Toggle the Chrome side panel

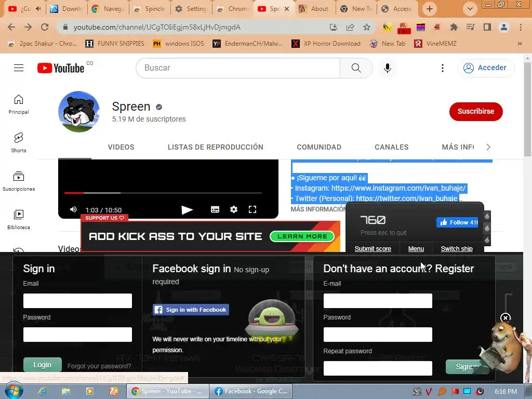[487, 27]
